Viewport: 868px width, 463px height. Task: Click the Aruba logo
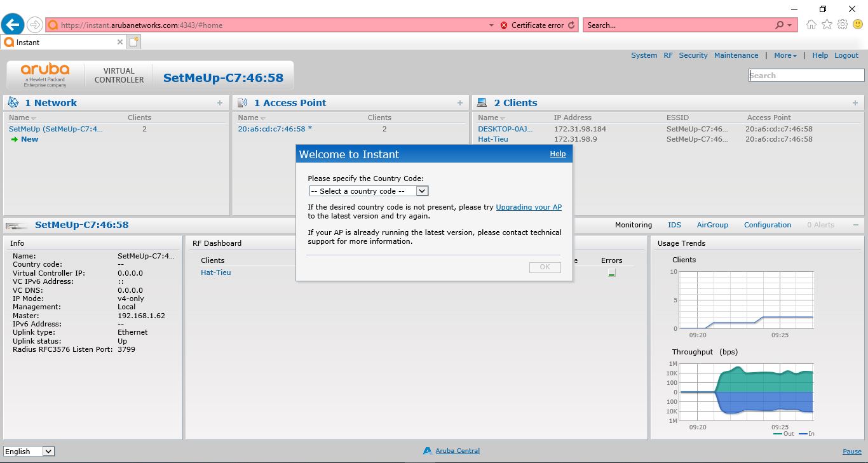[45, 75]
